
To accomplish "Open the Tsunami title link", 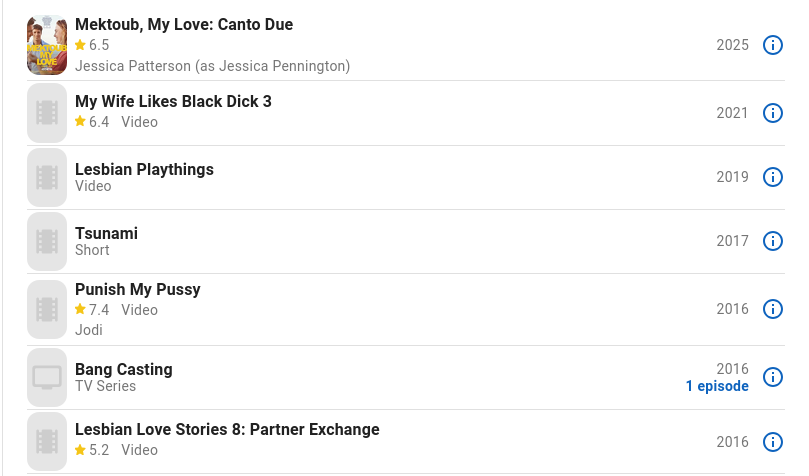I will click(106, 233).
